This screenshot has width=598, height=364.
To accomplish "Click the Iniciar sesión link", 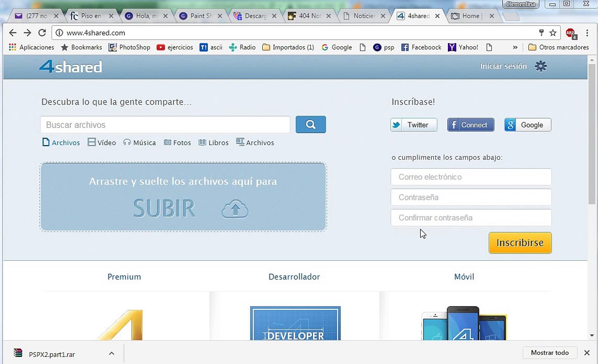I will pyautogui.click(x=503, y=66).
